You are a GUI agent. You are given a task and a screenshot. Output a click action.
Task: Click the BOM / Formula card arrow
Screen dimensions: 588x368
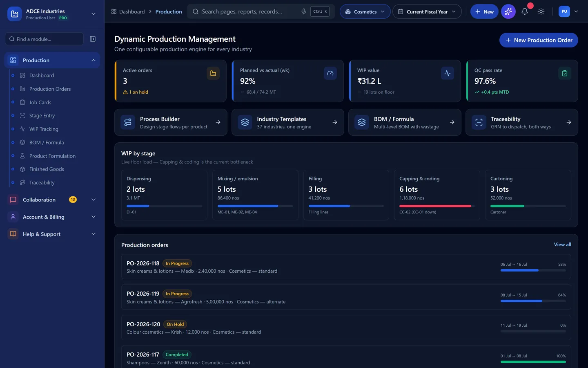click(452, 122)
